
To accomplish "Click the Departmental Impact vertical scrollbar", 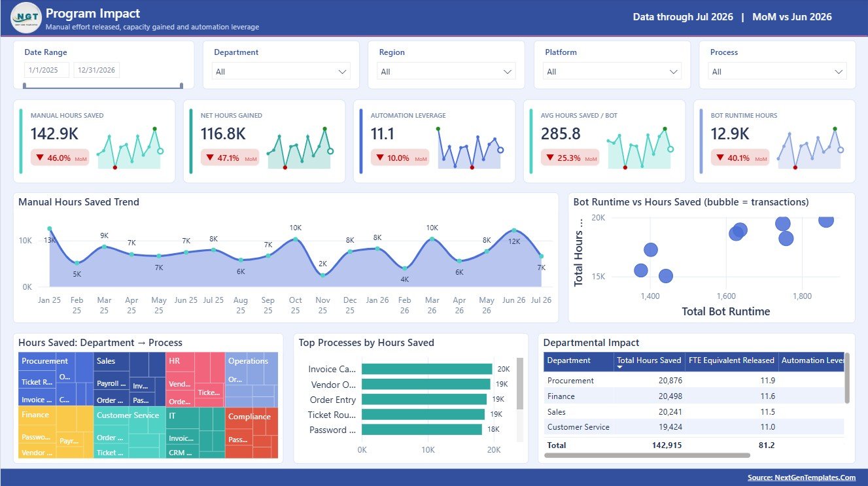I will point(847,378).
